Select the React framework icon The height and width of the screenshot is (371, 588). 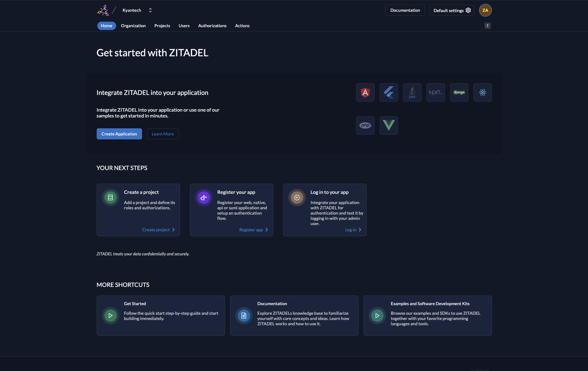[x=483, y=92]
